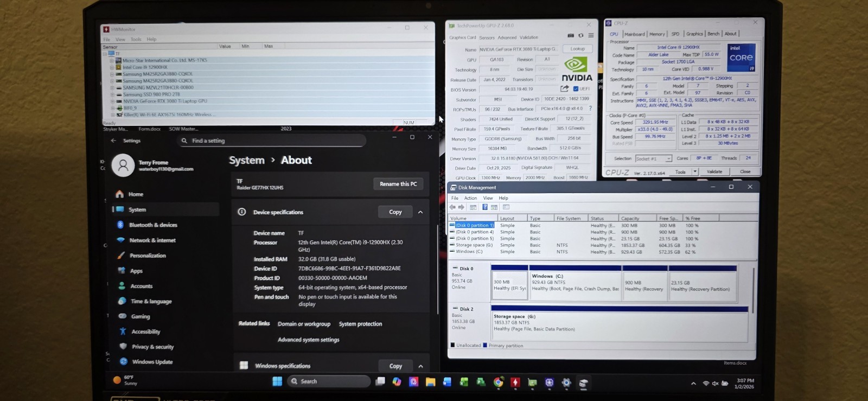868x401 pixels.
Task: Open the Domain or workgroup link
Action: click(x=304, y=324)
